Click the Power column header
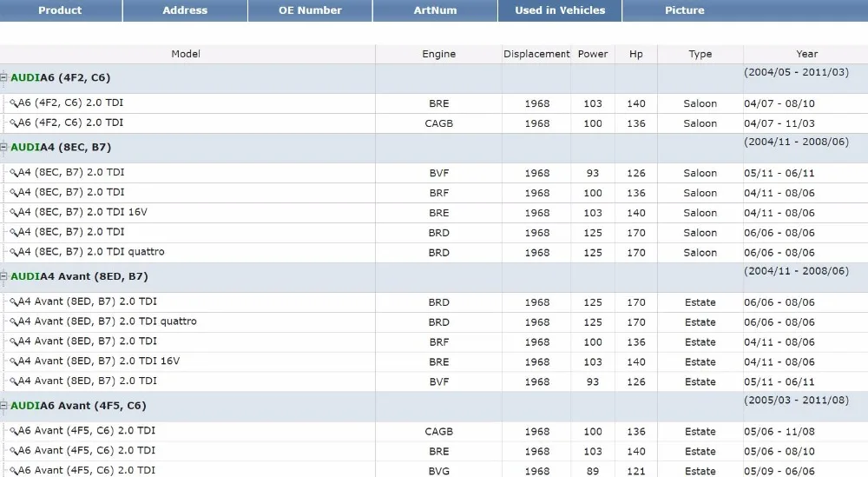The width and height of the screenshot is (868, 477). [593, 54]
